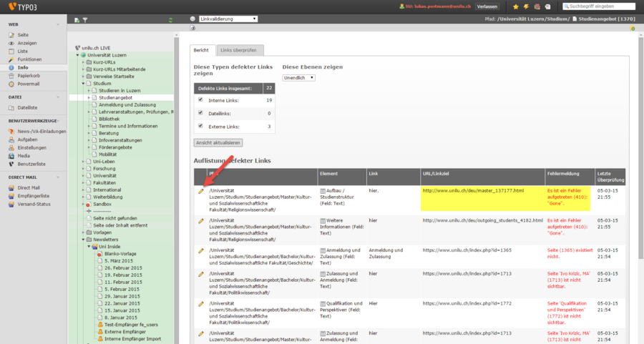The width and height of the screenshot is (644, 344).
Task: Expand the Kurz-URLs folder
Action: click(84, 62)
